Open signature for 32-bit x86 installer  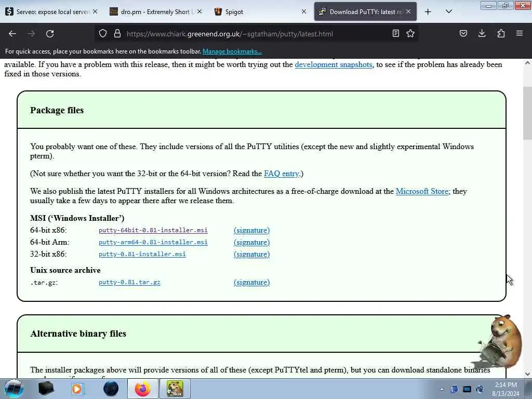click(252, 254)
